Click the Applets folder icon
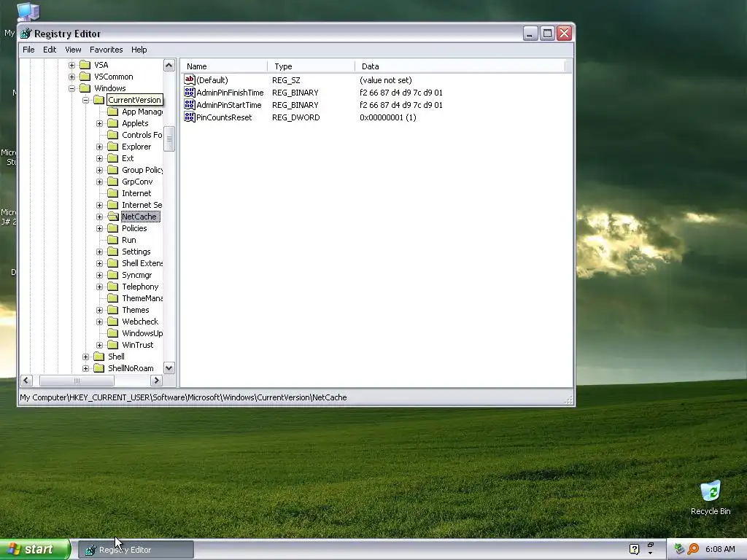The image size is (747, 560). click(113, 123)
